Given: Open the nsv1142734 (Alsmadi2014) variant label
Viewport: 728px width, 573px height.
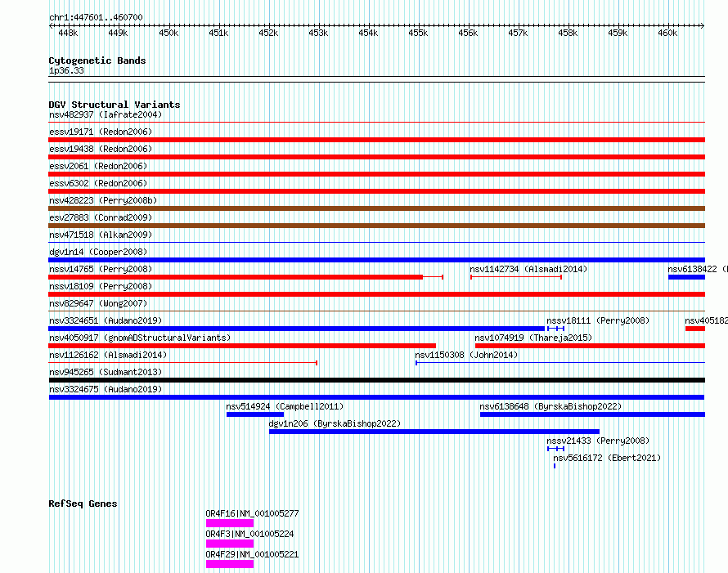Looking at the screenshot, I should (528, 269).
